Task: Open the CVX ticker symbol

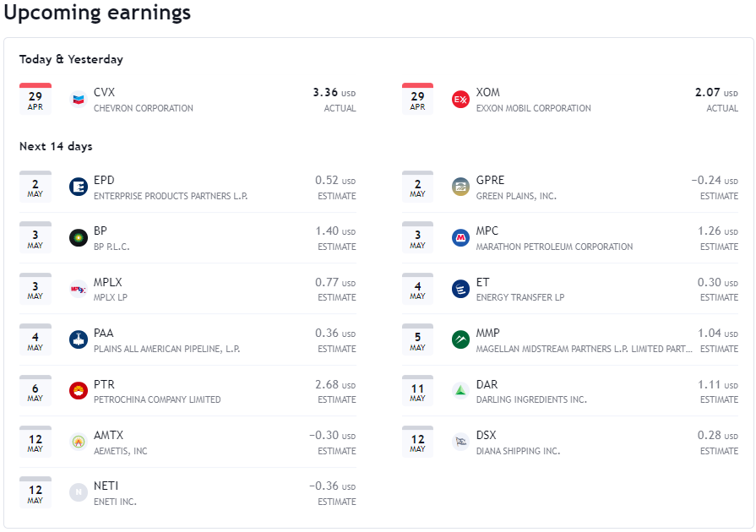Action: [104, 92]
